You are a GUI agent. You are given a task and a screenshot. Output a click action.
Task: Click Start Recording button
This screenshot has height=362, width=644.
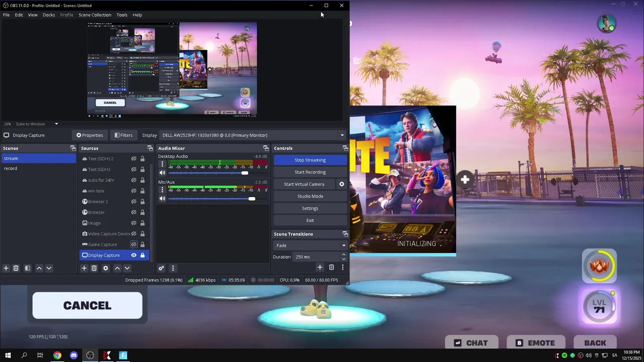310,172
